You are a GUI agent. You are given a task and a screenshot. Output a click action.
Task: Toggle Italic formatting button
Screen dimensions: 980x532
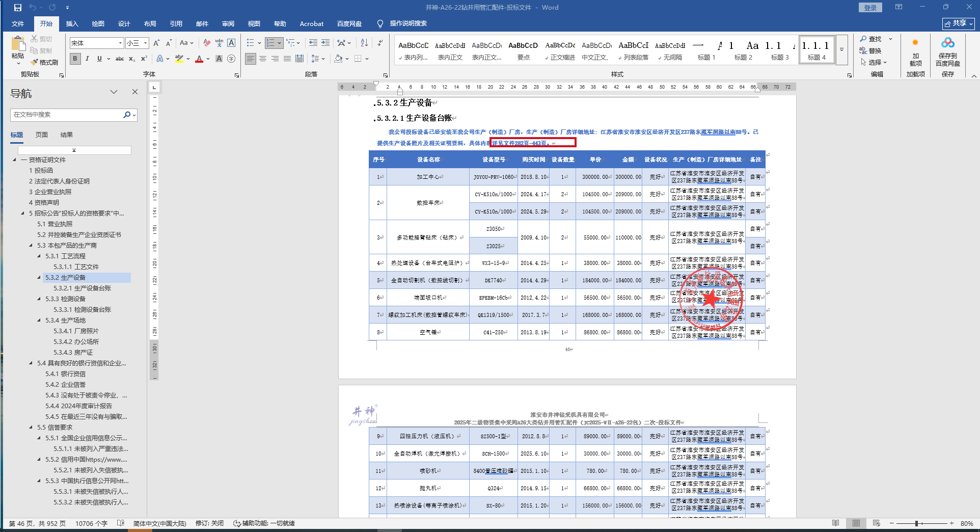pyautogui.click(x=87, y=59)
